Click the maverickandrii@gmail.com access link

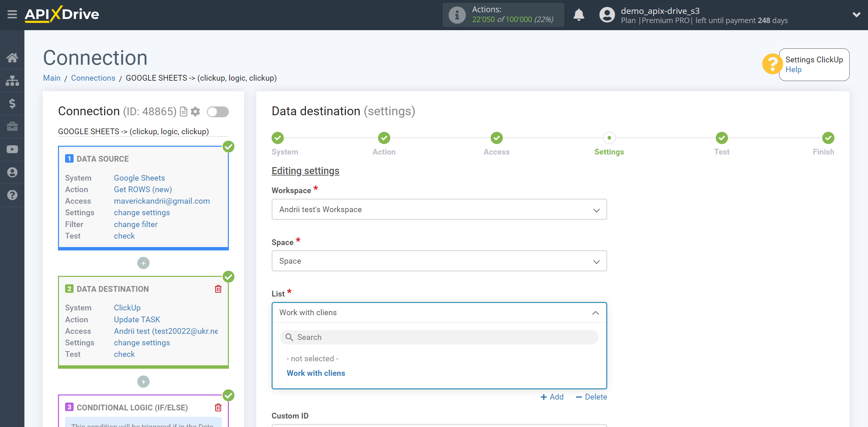pyautogui.click(x=162, y=201)
